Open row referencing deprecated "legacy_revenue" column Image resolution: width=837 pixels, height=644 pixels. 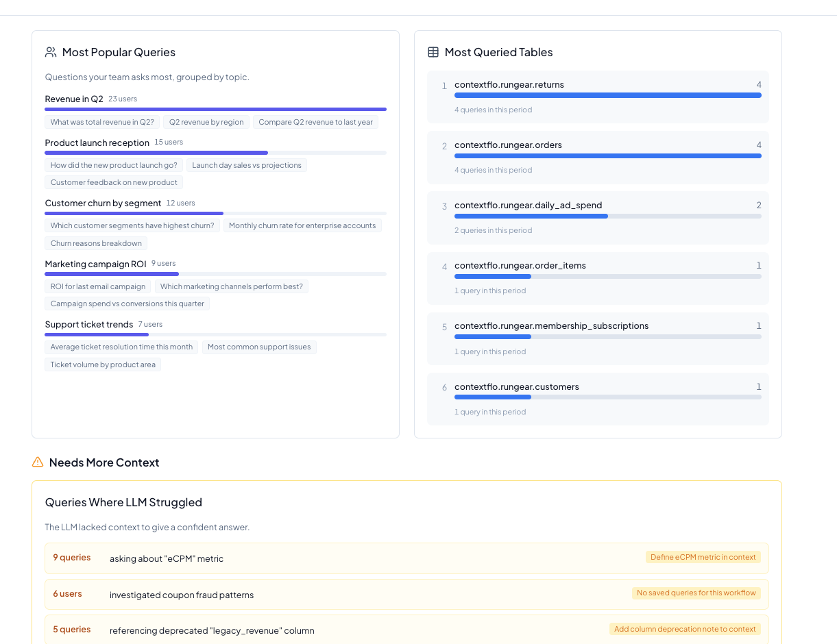point(407,630)
